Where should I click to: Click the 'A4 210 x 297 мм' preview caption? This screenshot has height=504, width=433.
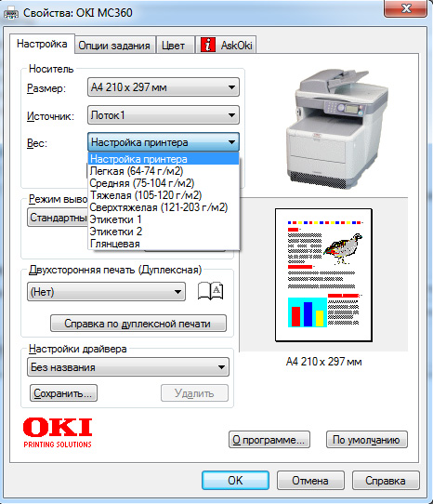[x=323, y=362]
